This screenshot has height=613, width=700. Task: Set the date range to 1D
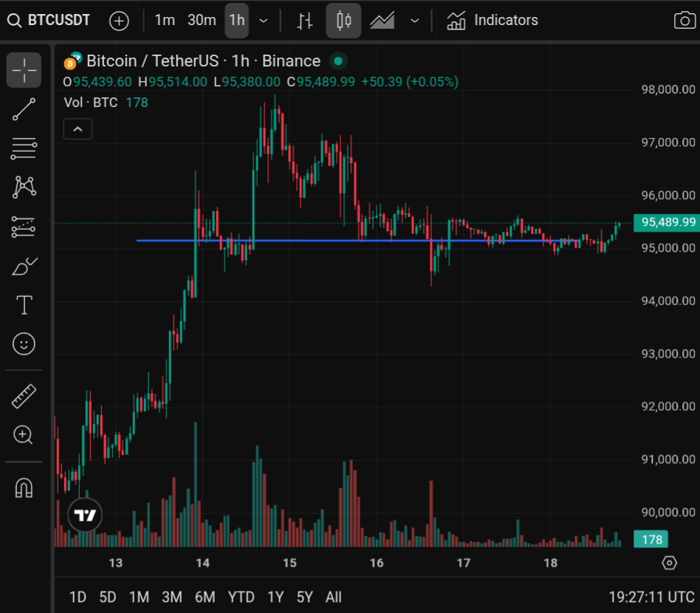point(78,597)
